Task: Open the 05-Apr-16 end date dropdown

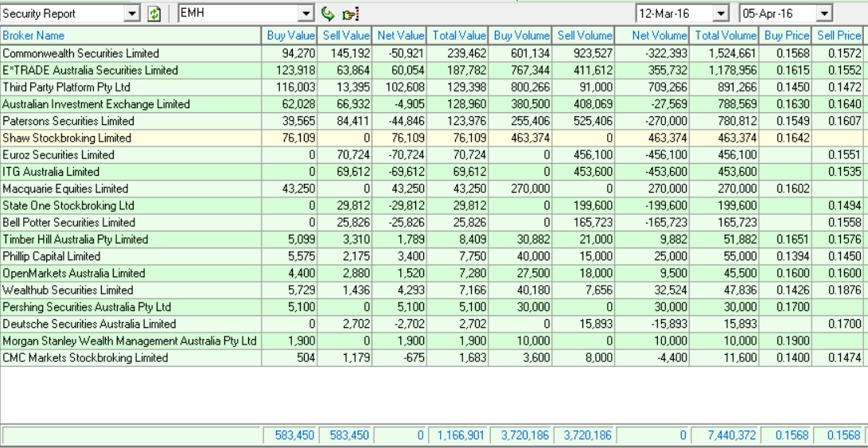Action: point(824,14)
